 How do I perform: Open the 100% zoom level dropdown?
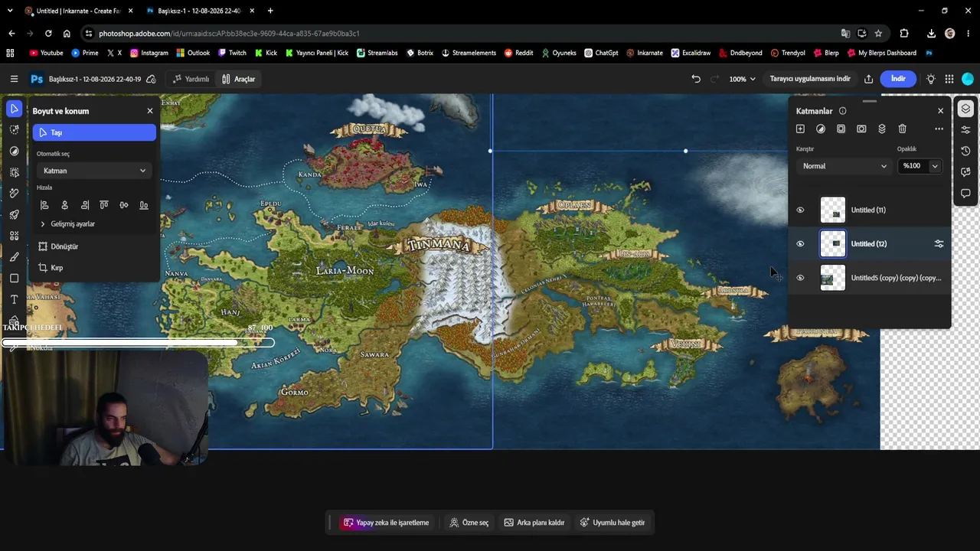pos(742,79)
